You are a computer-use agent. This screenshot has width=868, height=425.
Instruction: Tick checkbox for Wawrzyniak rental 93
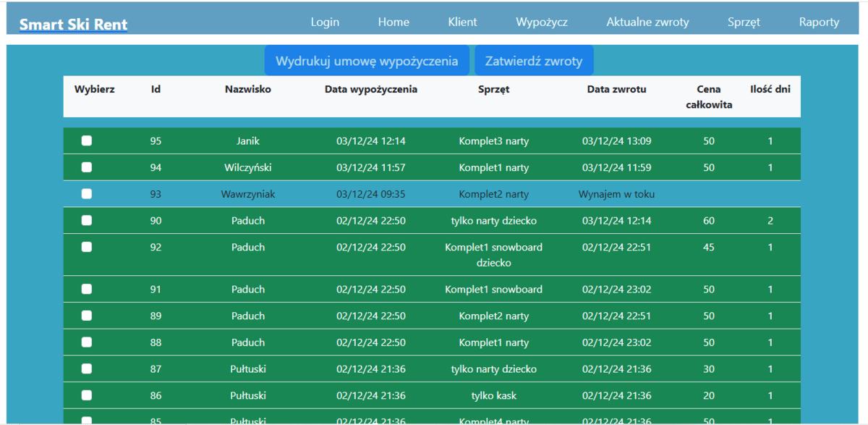pos(87,193)
